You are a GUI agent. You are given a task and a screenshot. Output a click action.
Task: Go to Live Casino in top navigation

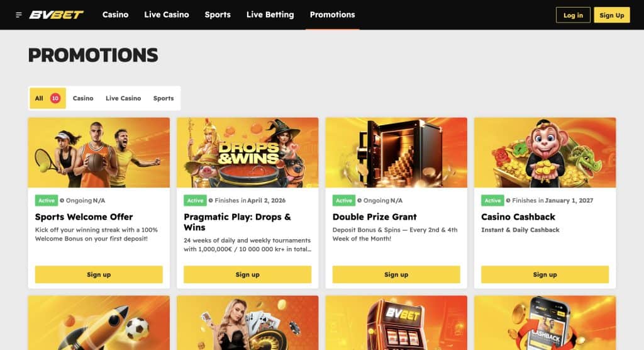pyautogui.click(x=166, y=15)
